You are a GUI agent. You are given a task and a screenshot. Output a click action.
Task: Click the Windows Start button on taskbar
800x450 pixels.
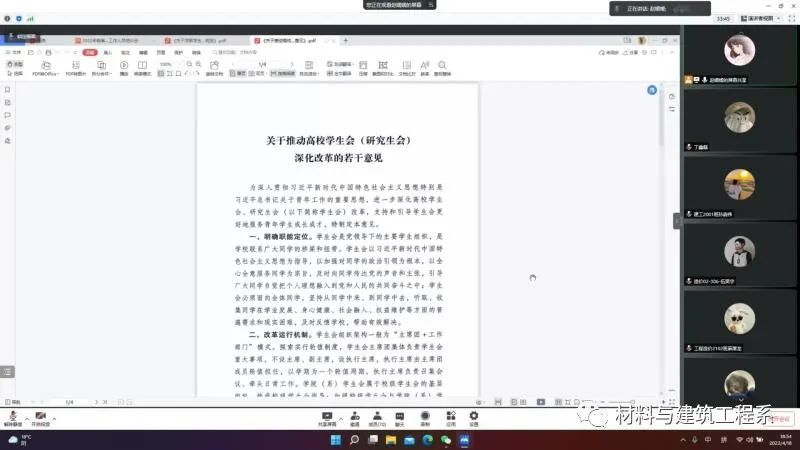(x=336, y=440)
